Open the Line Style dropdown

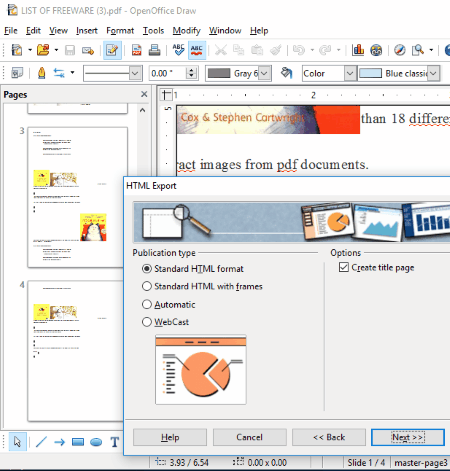[135, 73]
